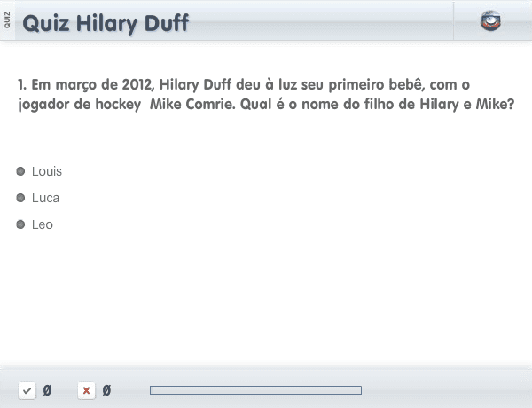Click the correct answers count zero
532x408 pixels.
47,390
